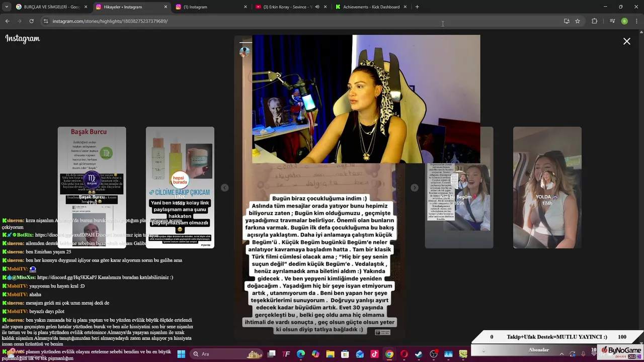Screen dimensions: 644x362
Task: Open Microsoft Store from the taskbar
Action: [345, 354]
